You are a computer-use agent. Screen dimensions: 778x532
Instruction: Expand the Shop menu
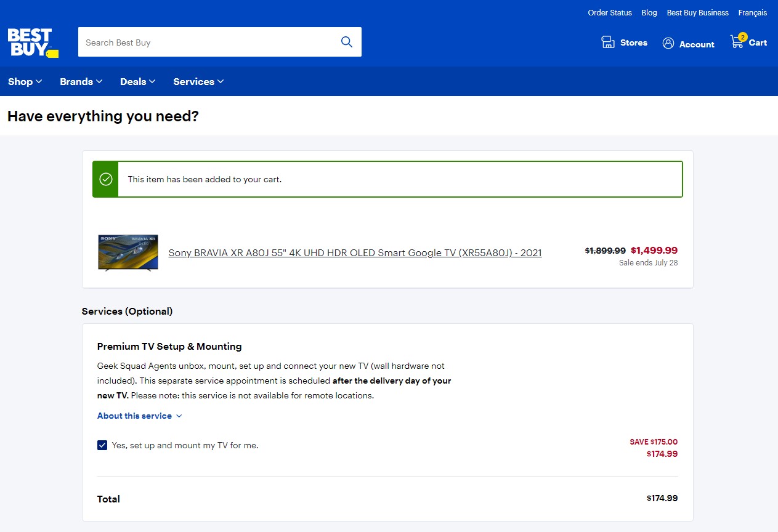pos(25,81)
